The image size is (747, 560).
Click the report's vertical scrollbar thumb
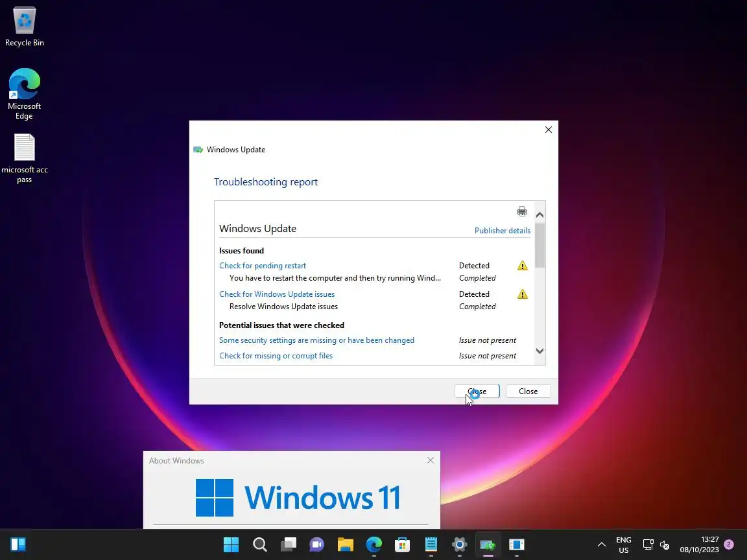click(x=539, y=245)
